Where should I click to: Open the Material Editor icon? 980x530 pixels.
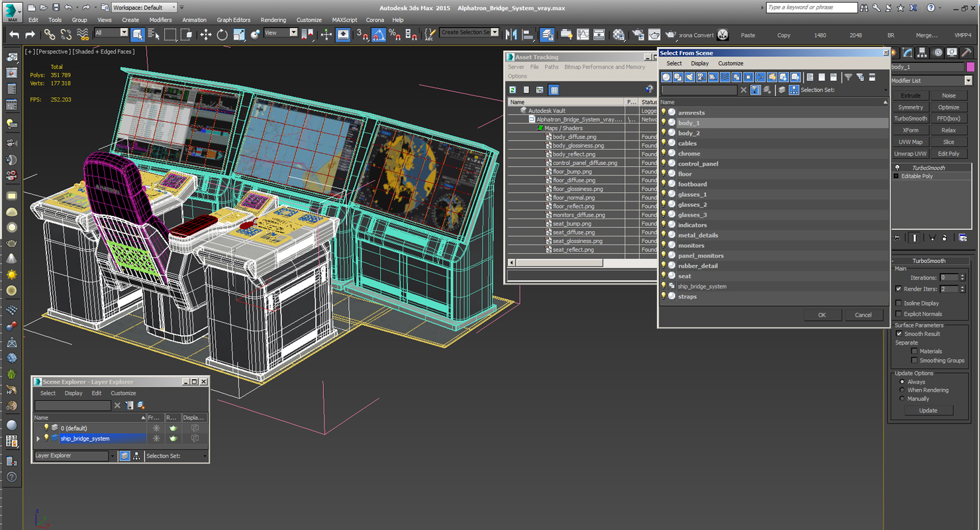pyautogui.click(x=618, y=34)
